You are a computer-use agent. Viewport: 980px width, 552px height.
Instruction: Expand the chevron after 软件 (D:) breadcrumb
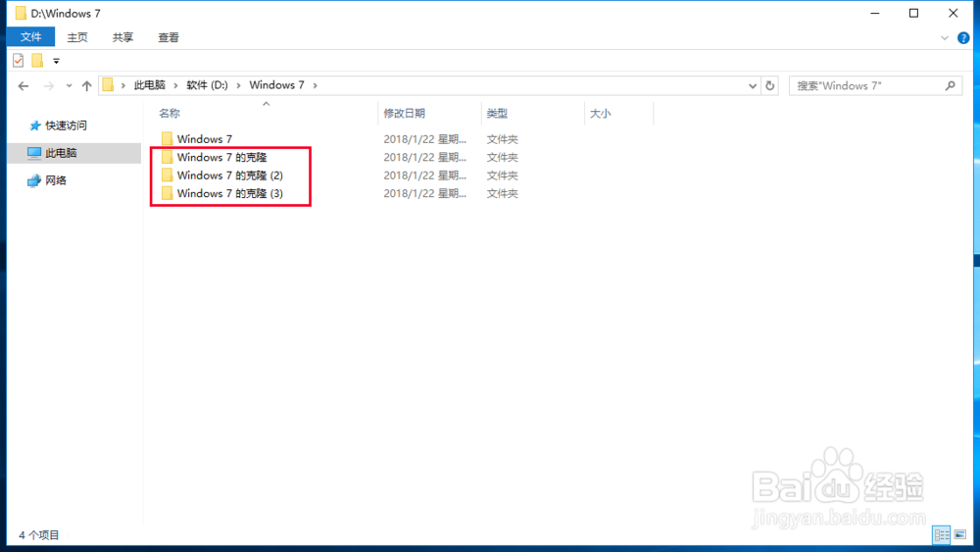coord(238,85)
